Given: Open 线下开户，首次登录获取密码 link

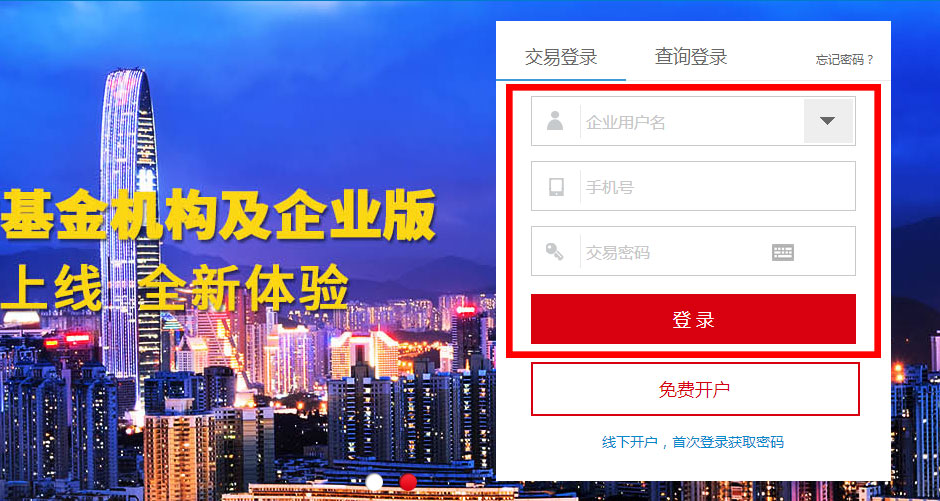Looking at the screenshot, I should pyautogui.click(x=692, y=442).
